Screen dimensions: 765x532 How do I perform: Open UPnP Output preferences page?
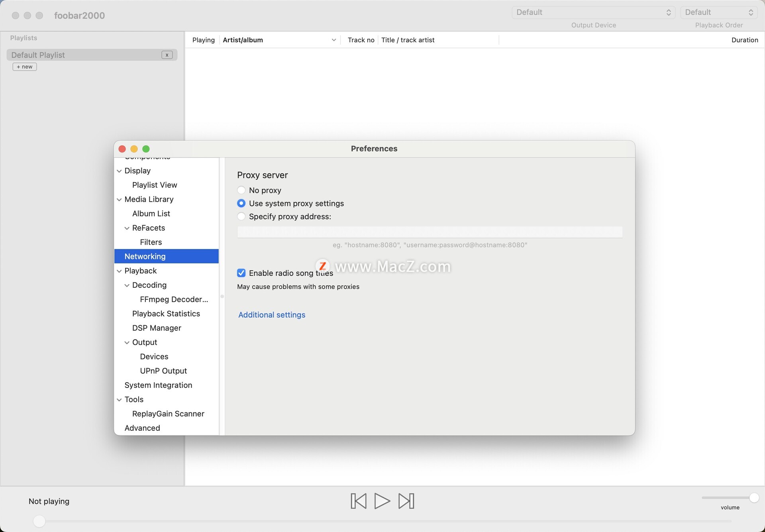point(163,371)
